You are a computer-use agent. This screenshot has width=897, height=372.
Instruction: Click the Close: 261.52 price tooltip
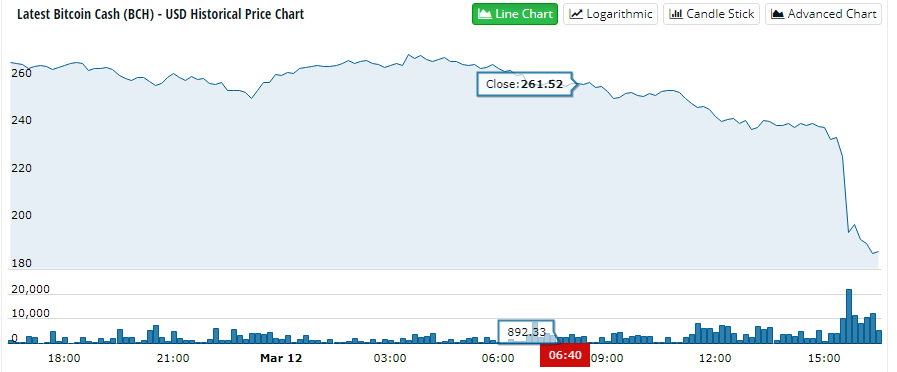point(525,84)
